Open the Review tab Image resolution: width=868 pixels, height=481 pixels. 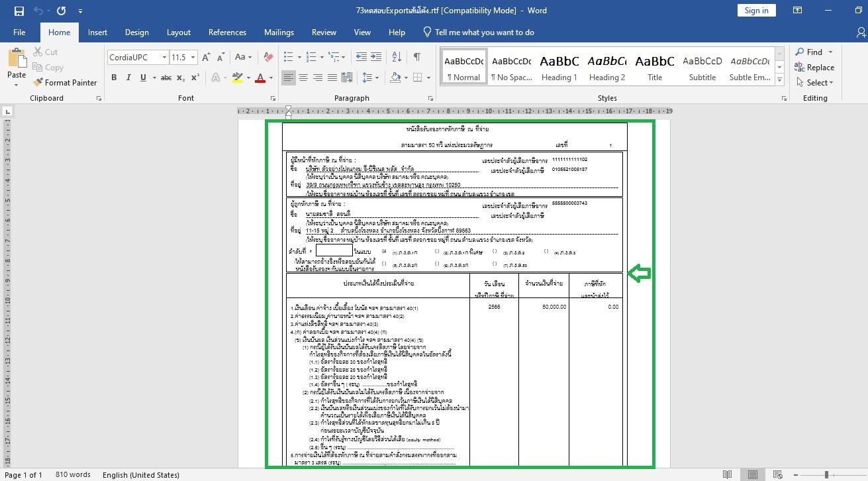click(324, 32)
